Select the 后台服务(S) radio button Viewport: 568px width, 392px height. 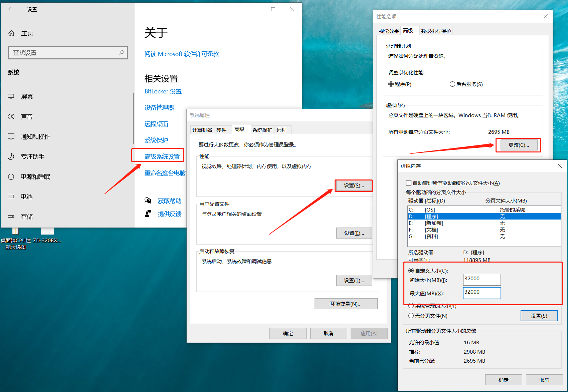[x=452, y=84]
